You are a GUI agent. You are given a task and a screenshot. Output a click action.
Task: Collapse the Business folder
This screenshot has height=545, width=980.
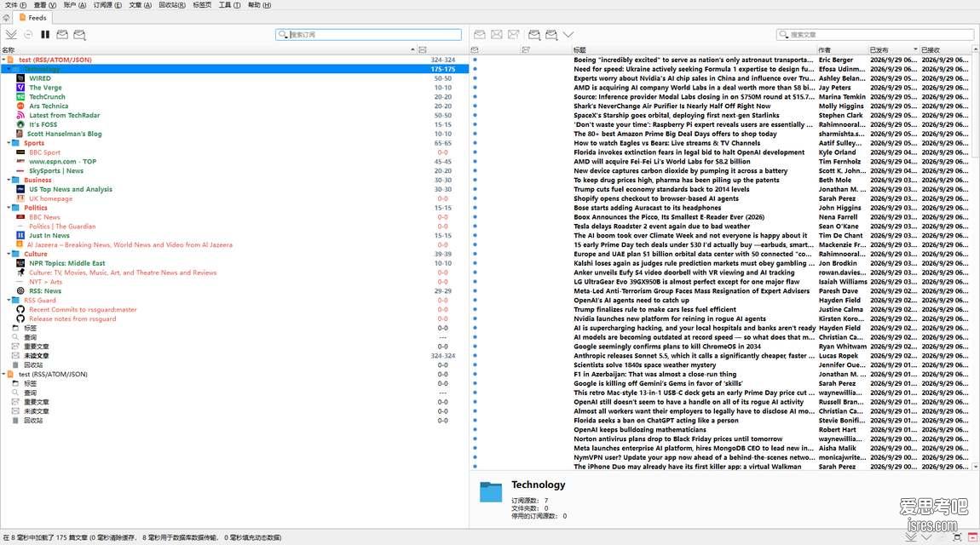click(9, 180)
